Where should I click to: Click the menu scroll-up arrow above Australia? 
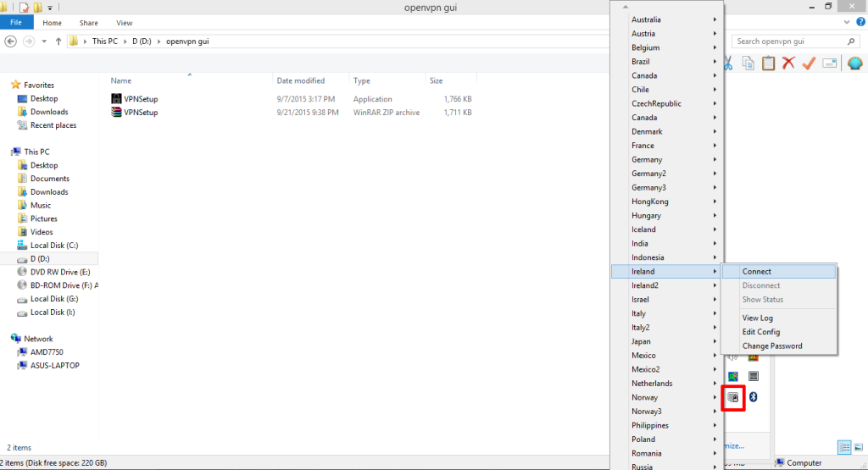pyautogui.click(x=626, y=7)
